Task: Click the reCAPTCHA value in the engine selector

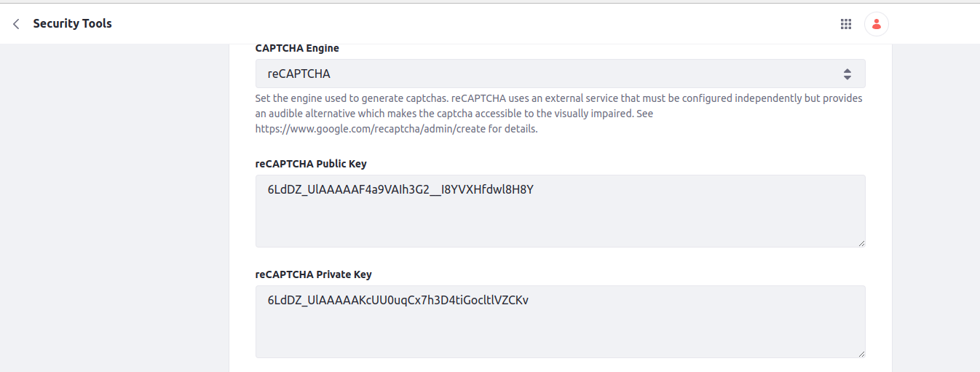Action: pos(299,74)
